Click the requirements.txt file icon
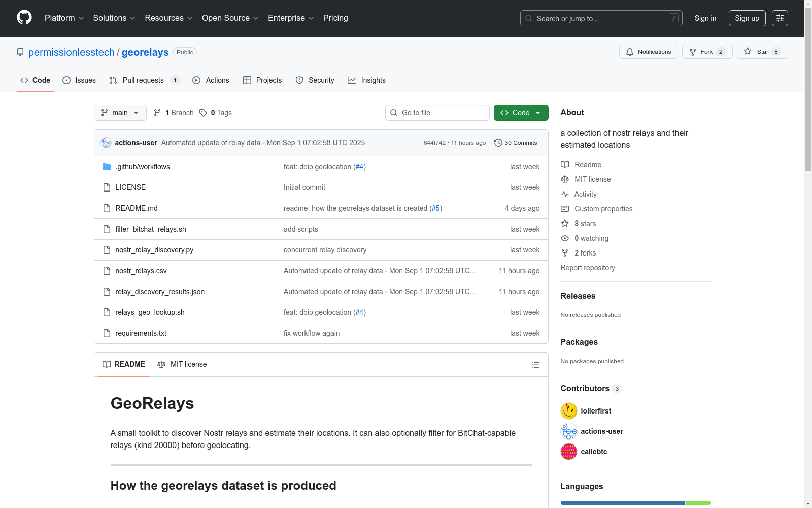 107,333
